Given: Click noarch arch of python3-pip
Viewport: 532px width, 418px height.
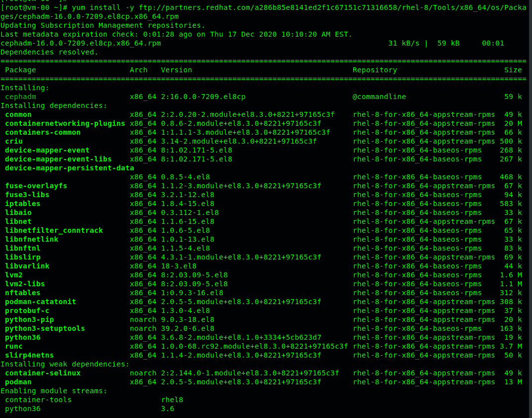Looking at the screenshot, I should [143, 319].
